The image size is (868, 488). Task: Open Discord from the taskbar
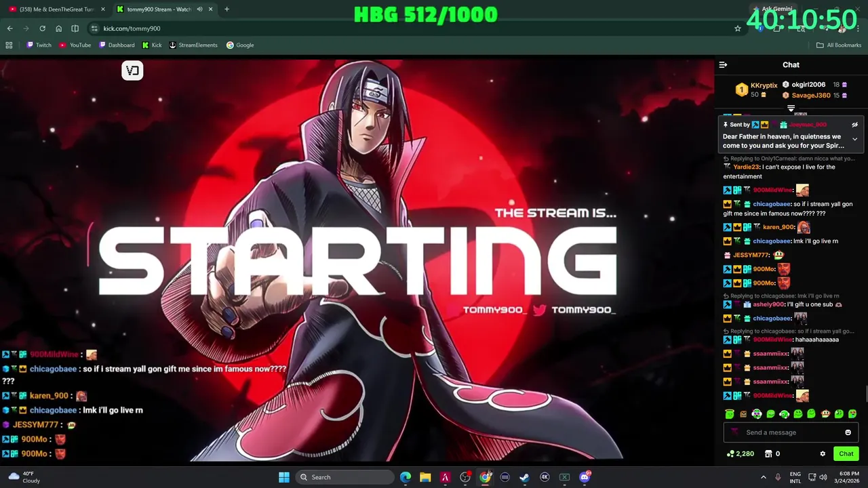click(x=585, y=477)
